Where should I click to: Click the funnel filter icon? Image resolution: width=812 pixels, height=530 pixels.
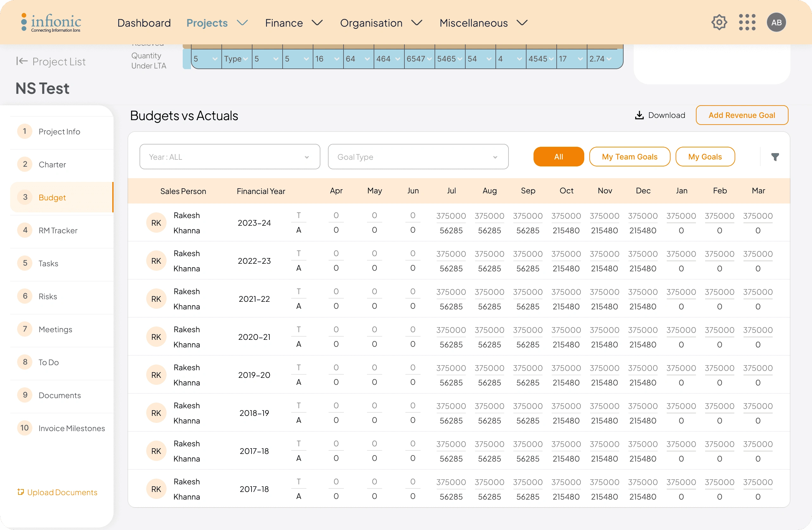pyautogui.click(x=775, y=157)
